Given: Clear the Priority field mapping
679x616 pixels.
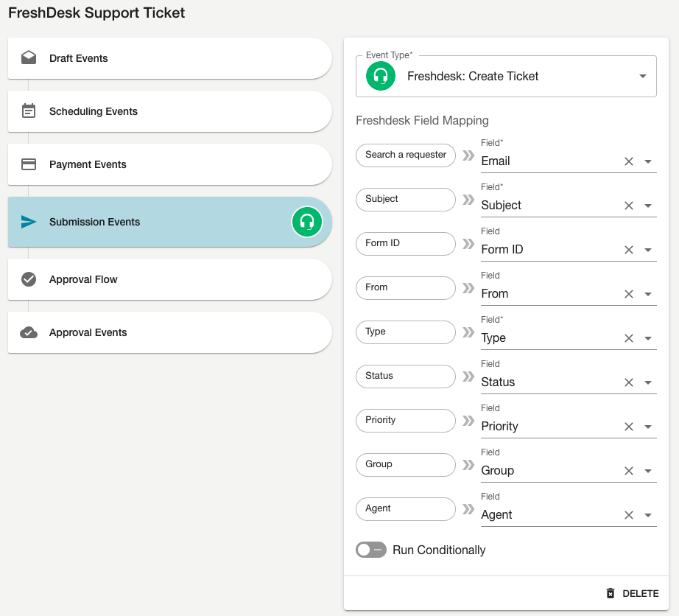Looking at the screenshot, I should pos(629,427).
